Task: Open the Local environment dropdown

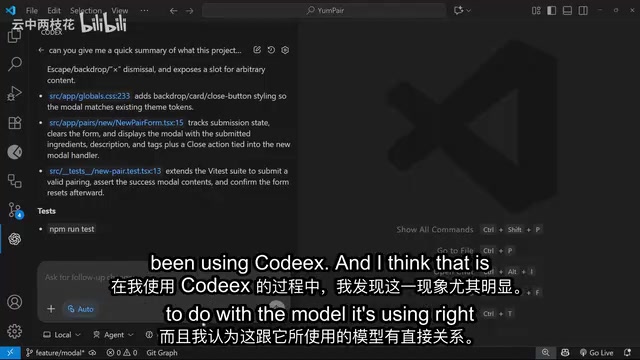Action: pyautogui.click(x=62, y=335)
